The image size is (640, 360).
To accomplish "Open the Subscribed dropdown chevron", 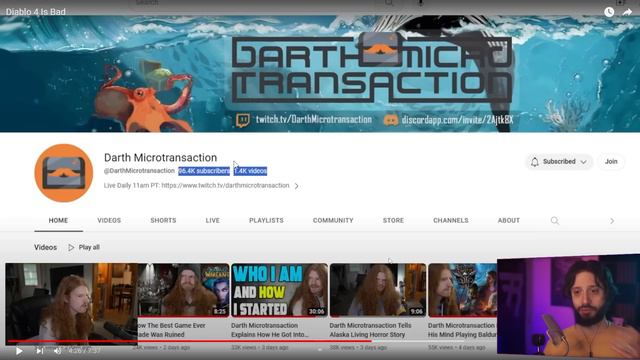I will pyautogui.click(x=584, y=162).
